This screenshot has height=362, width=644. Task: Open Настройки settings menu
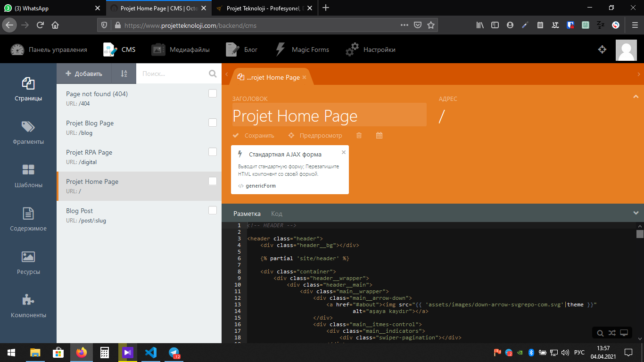(x=371, y=49)
